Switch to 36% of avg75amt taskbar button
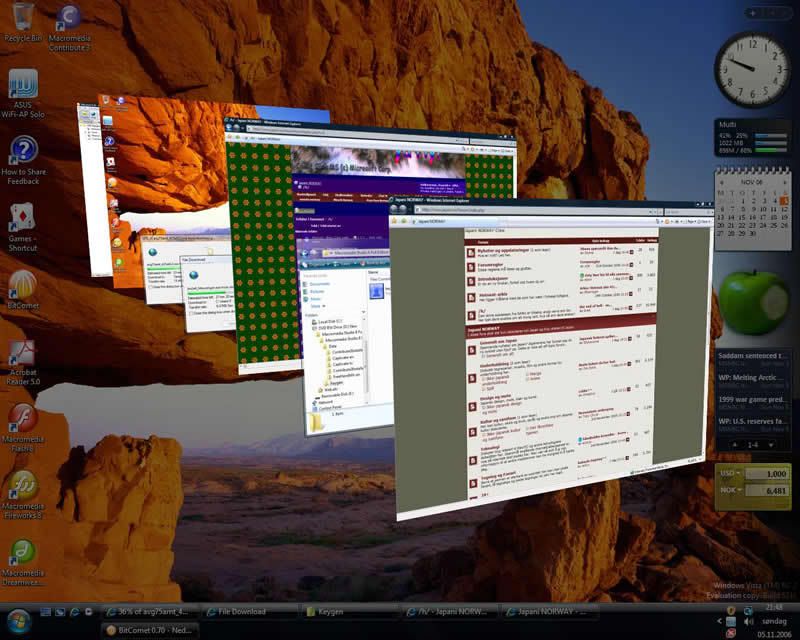Screen dimensions: 800x640 [149, 611]
